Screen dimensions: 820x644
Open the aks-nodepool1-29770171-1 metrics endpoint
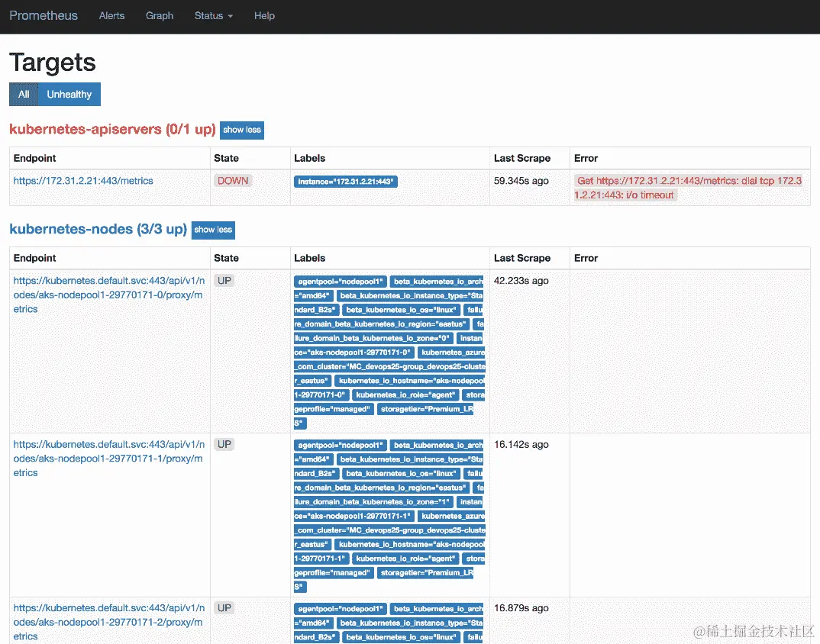coord(108,459)
